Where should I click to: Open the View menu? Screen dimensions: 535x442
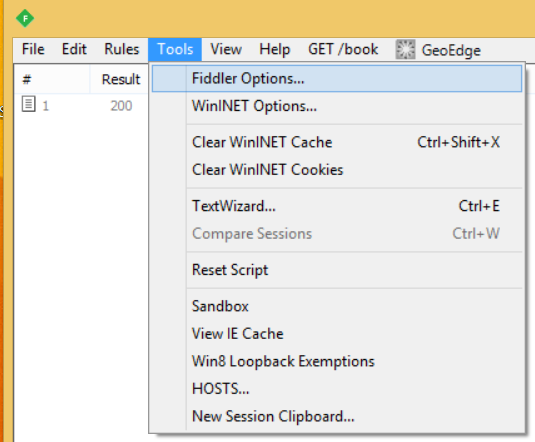226,49
